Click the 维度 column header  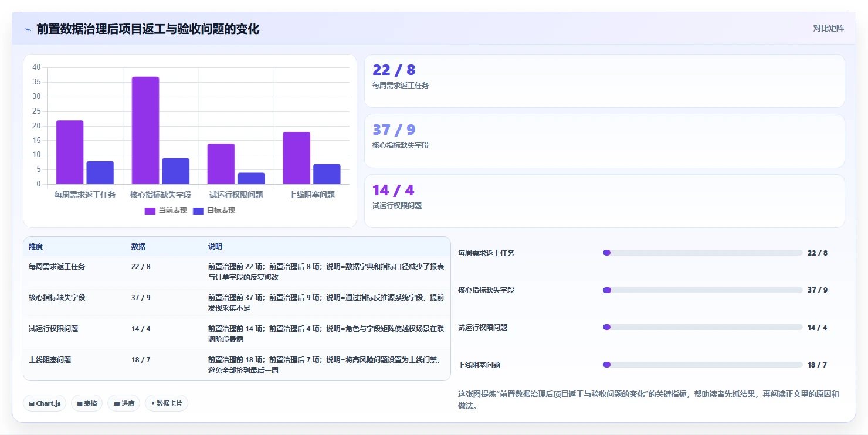coord(36,247)
